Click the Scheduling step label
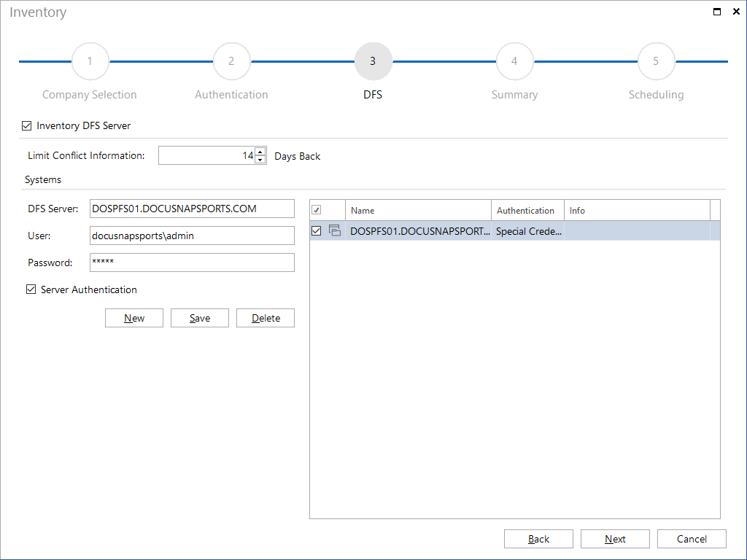Viewport: 747px width, 560px height. click(x=656, y=95)
